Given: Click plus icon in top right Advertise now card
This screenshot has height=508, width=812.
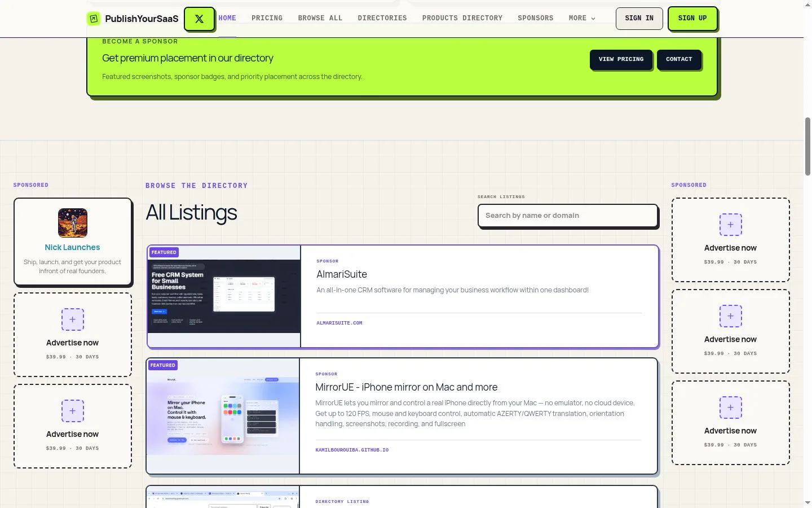Looking at the screenshot, I should click(731, 225).
